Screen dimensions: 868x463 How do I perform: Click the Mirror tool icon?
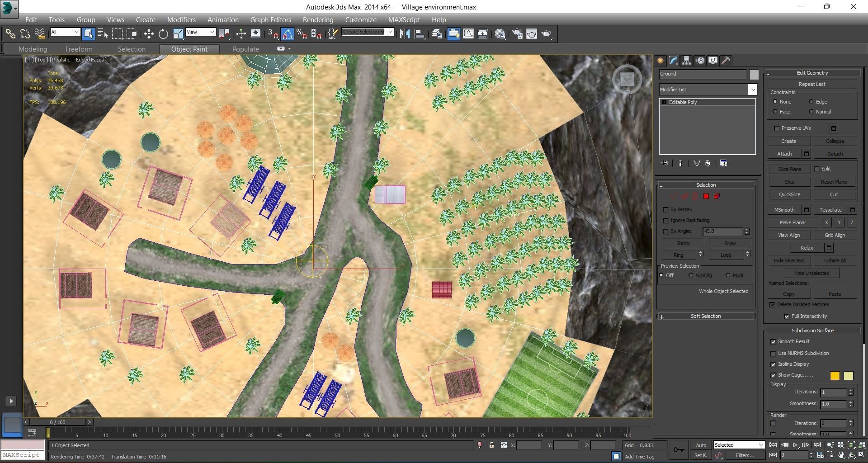click(405, 33)
